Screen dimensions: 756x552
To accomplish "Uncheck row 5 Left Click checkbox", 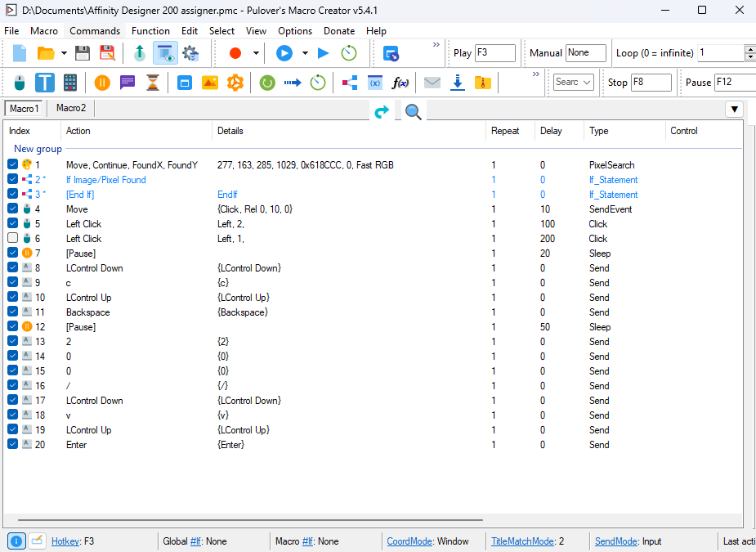I will [12, 223].
